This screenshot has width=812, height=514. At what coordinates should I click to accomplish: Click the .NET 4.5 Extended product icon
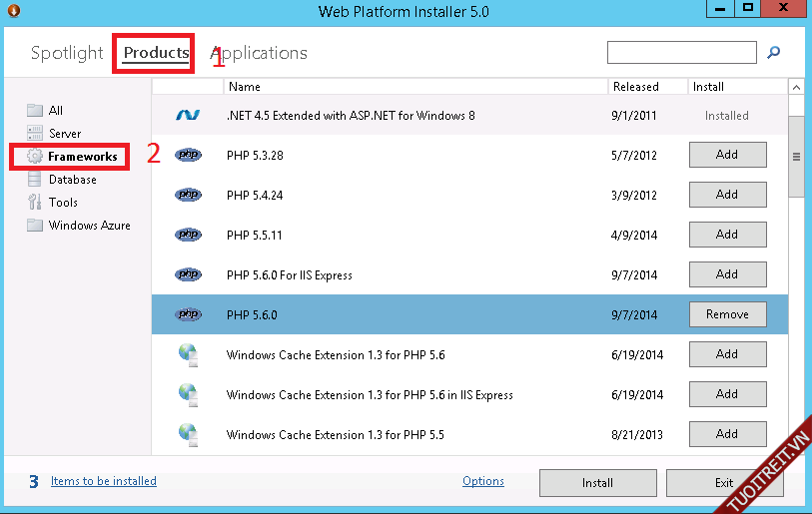[187, 116]
